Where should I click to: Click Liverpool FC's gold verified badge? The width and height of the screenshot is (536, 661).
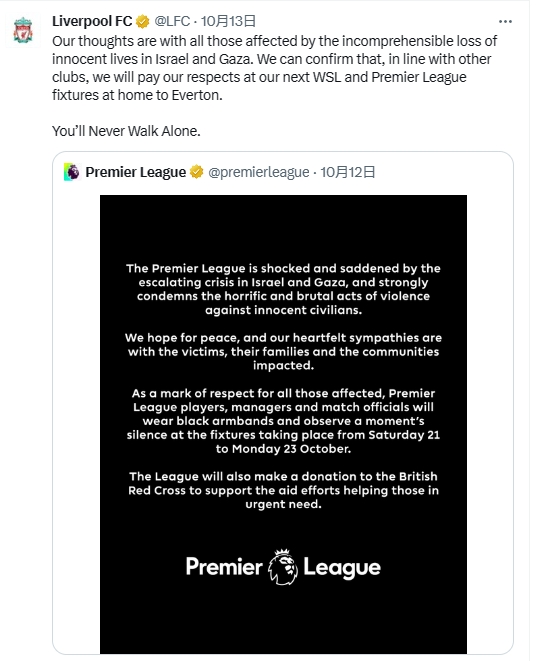coord(143,21)
